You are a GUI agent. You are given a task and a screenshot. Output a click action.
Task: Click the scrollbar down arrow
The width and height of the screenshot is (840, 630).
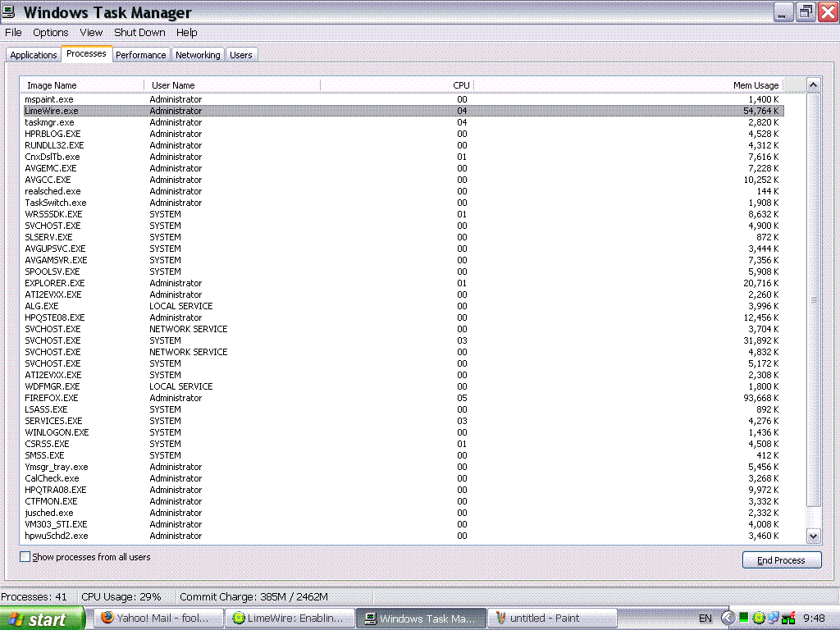coord(813,536)
